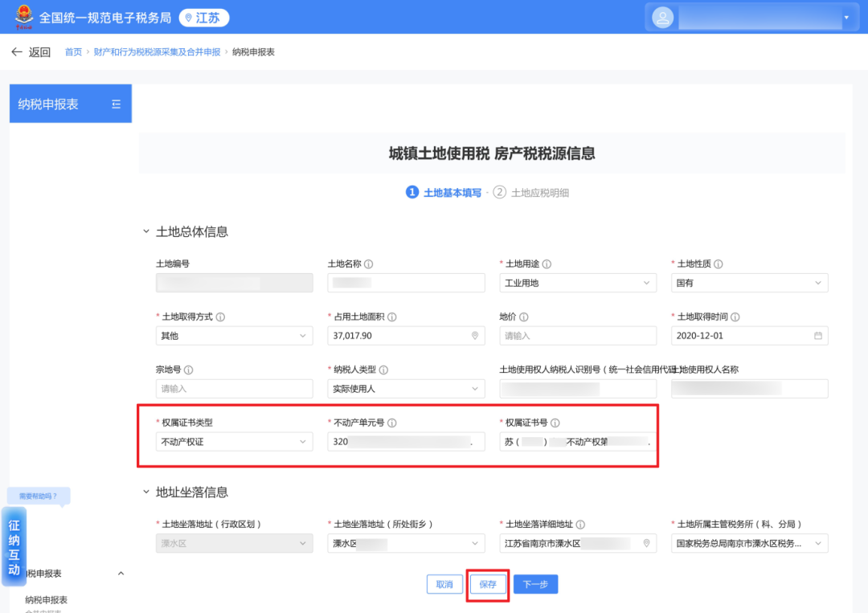
Task: Click the info icon next to 纳税人类型
Action: [x=383, y=370]
